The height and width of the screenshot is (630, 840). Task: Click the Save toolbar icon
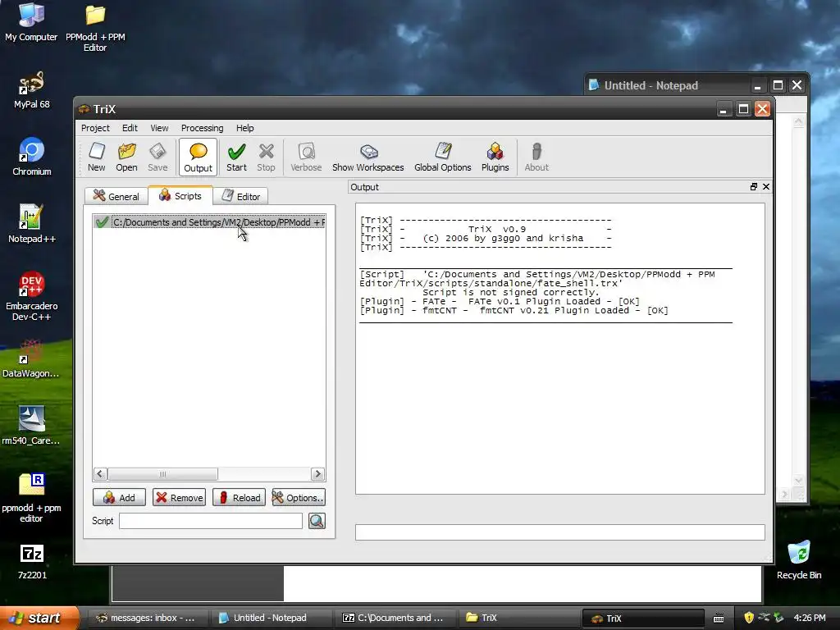(157, 157)
